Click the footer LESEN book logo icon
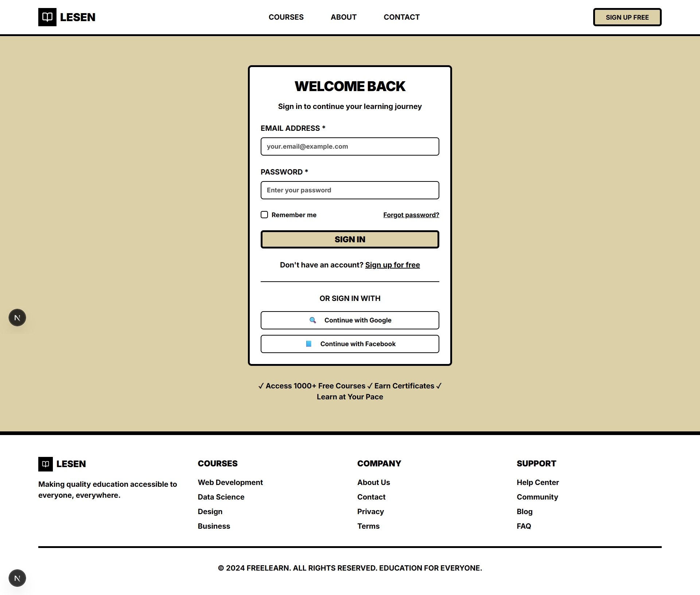 click(x=46, y=464)
